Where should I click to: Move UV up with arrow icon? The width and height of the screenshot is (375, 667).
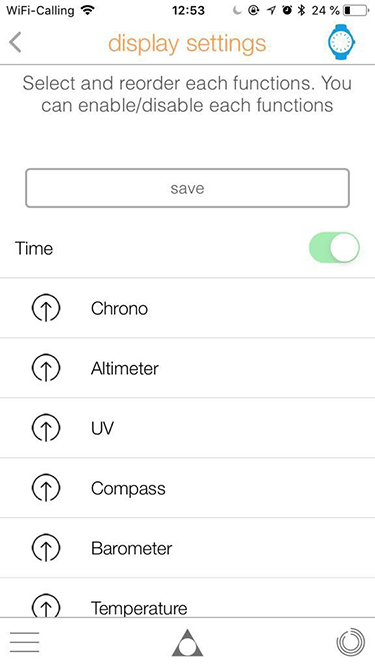(46, 428)
